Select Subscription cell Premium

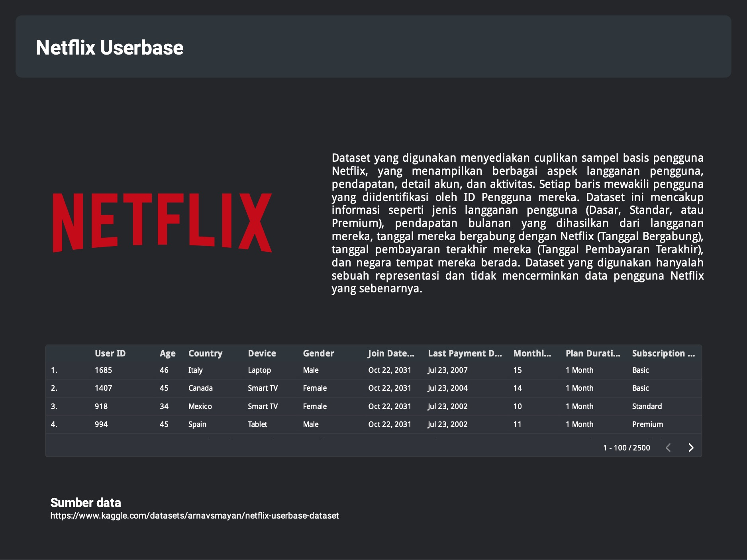[x=647, y=424]
